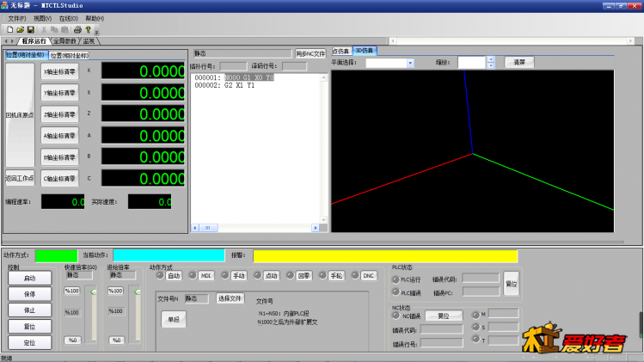Open the 文件(F) menu
Viewport: 644px width, 362px height.
(x=17, y=19)
